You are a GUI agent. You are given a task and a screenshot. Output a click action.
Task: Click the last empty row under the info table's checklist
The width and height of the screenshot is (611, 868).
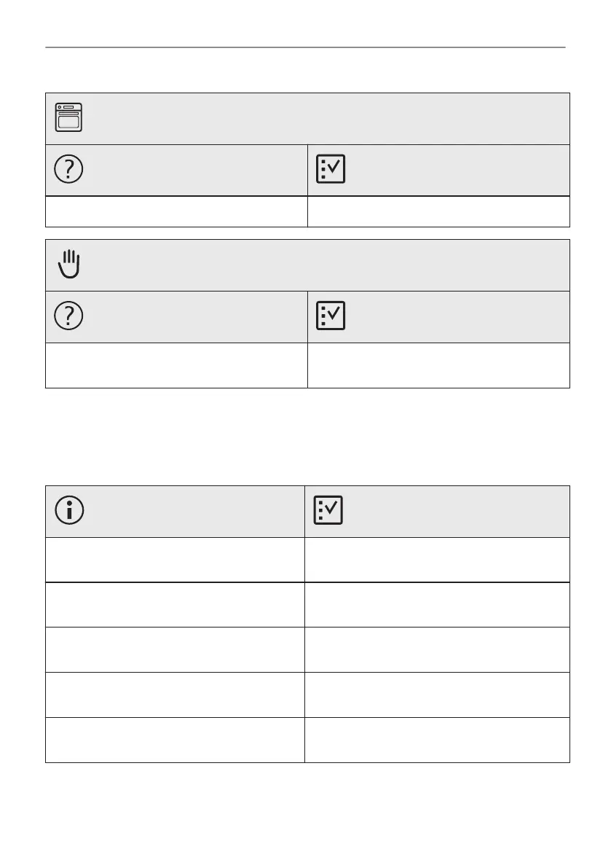coord(437,740)
